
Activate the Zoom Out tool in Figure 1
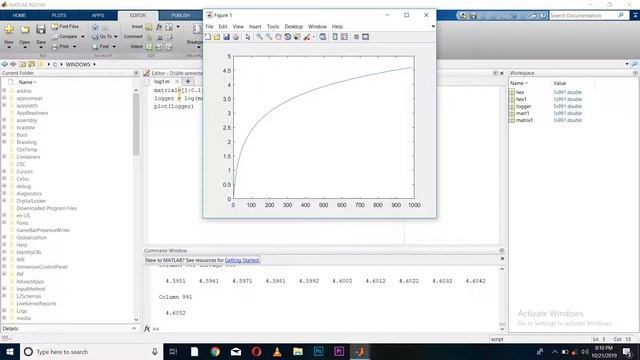[269, 37]
